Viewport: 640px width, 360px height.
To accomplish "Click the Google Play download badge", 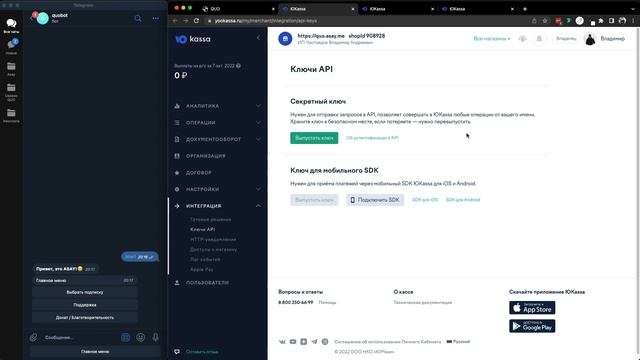I will point(532,326).
